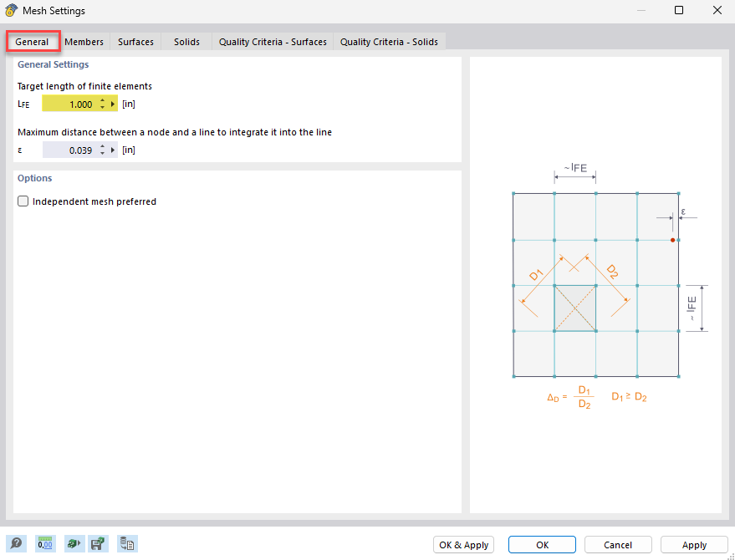Image resolution: width=735 pixels, height=560 pixels.
Task: Set standard values via dice icon
Action: [74, 543]
